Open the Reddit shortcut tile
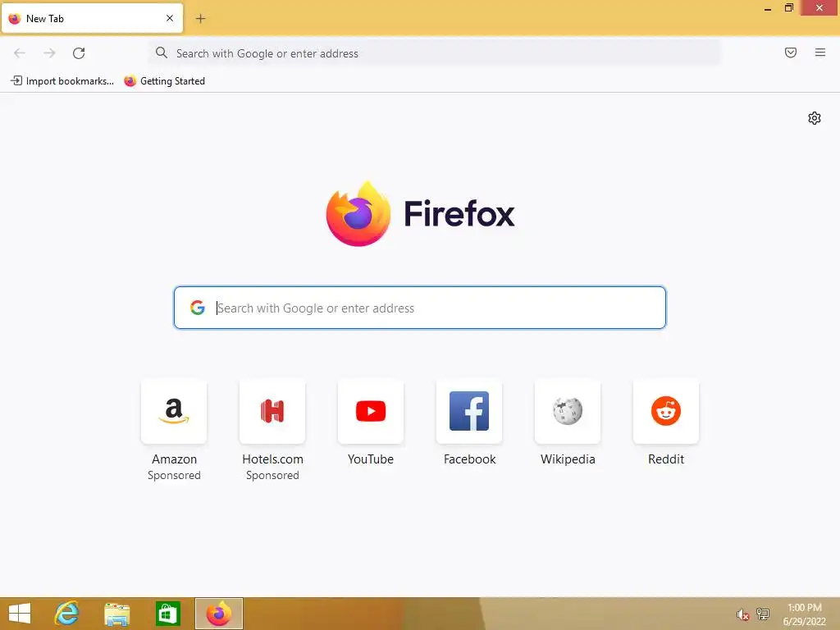This screenshot has height=630, width=840. 666,411
